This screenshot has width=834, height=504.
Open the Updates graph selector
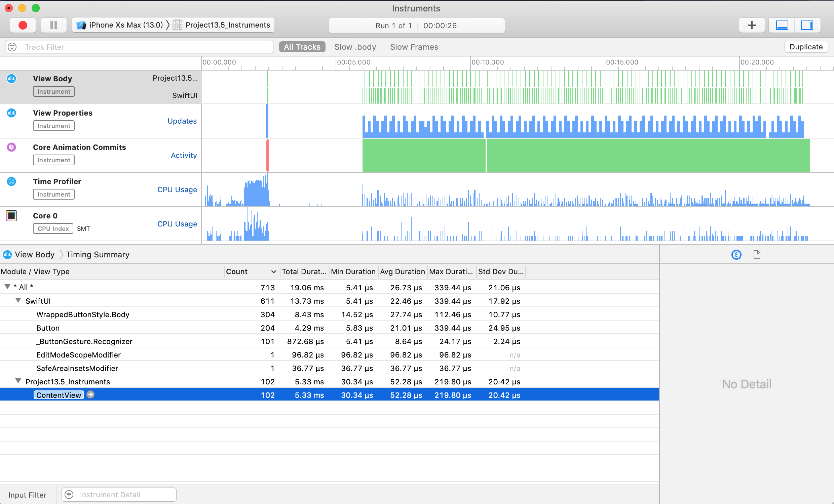pyautogui.click(x=182, y=121)
